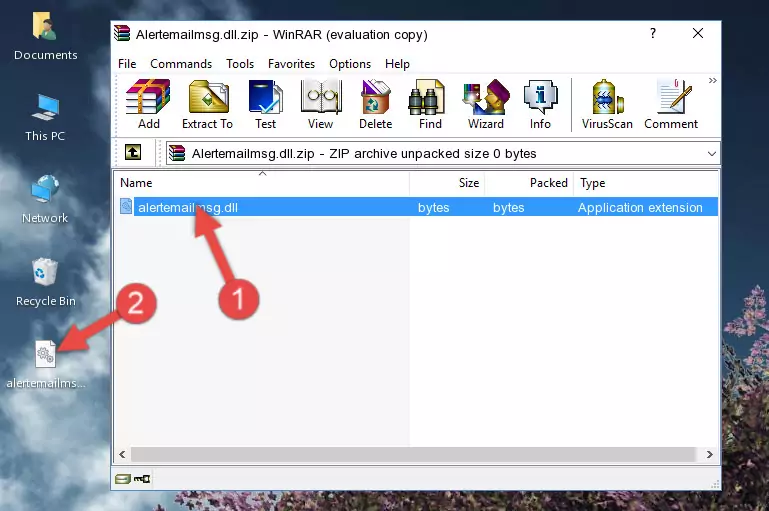The image size is (769, 511).
Task: Open the Commands menu
Action: (181, 64)
